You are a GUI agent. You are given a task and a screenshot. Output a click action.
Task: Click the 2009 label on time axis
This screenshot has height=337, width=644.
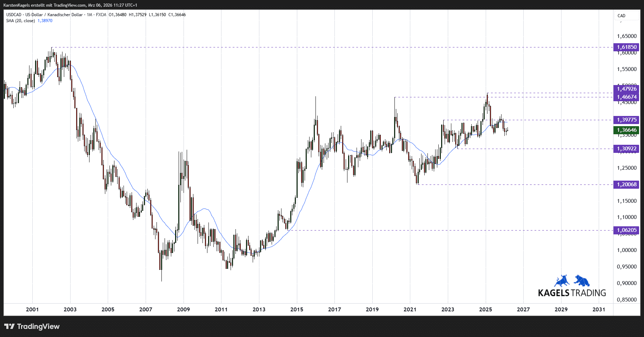click(183, 310)
